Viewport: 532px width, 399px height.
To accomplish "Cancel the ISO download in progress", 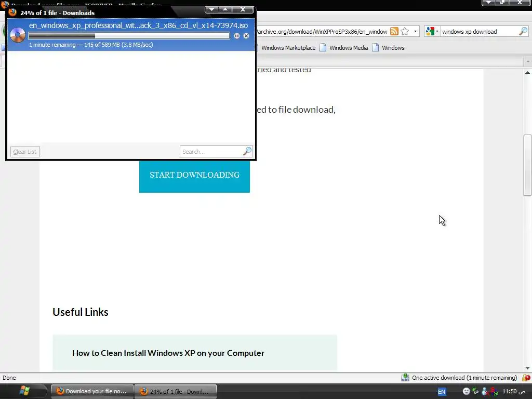I will pyautogui.click(x=246, y=36).
